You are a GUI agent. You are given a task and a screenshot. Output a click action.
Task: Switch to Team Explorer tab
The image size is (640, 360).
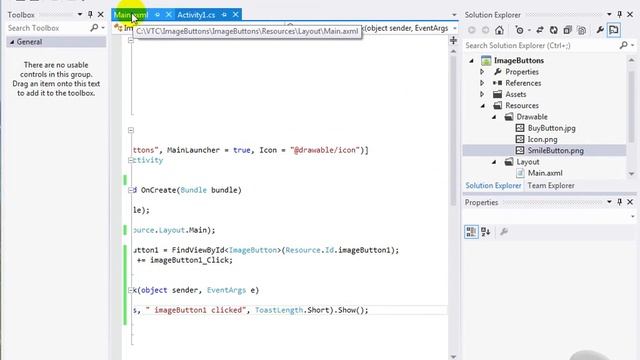[x=551, y=186]
